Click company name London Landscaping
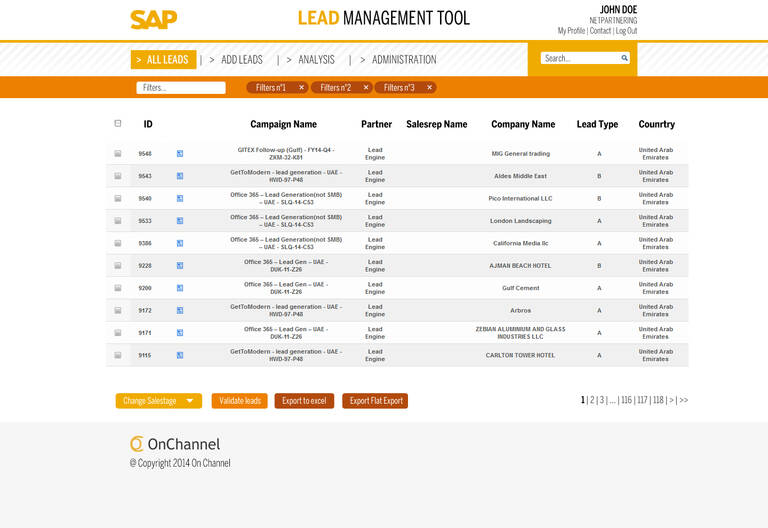The image size is (768, 528). (520, 221)
